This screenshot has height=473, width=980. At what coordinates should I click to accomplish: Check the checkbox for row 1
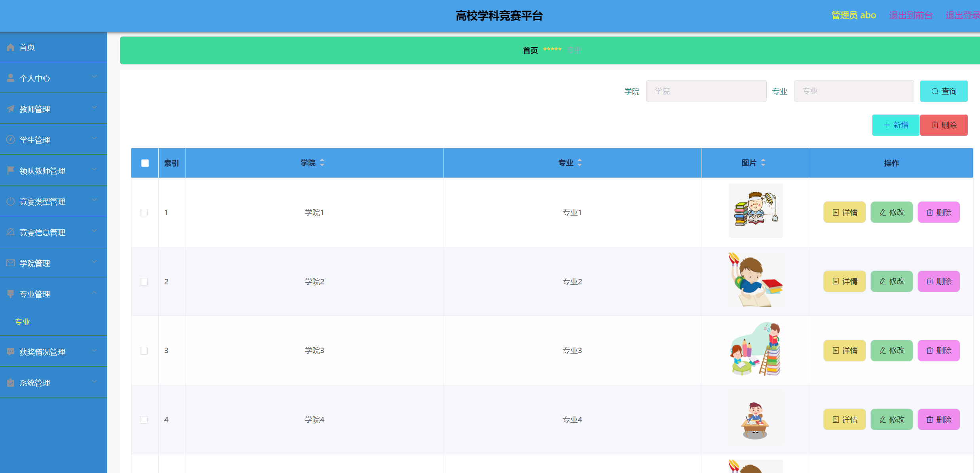[x=144, y=212]
